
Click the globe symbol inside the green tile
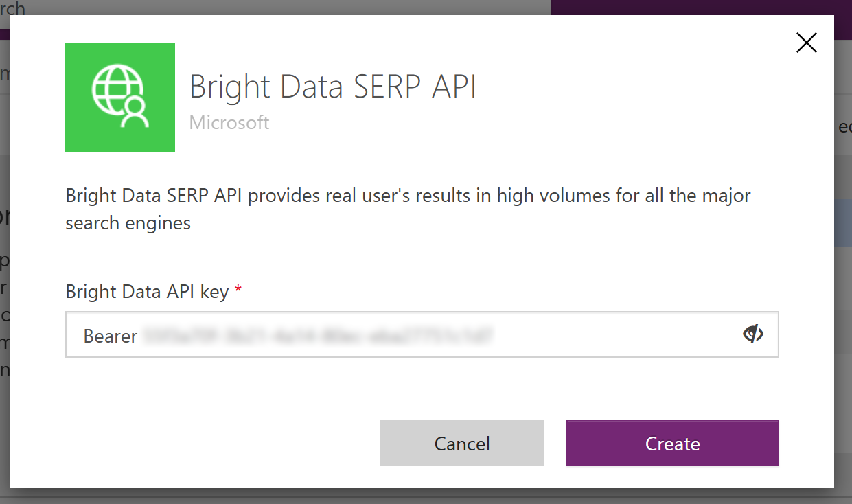[x=118, y=89]
